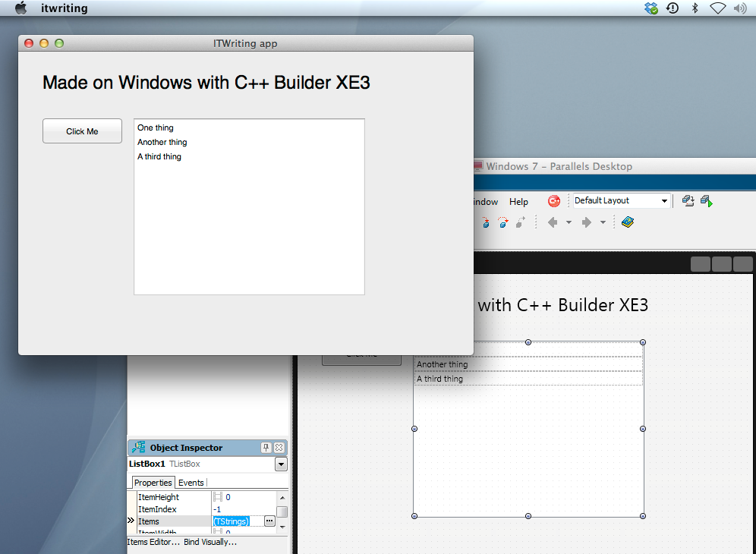Click the property list scrollbar thumb
Image resolution: width=756 pixels, height=554 pixels.
click(282, 512)
